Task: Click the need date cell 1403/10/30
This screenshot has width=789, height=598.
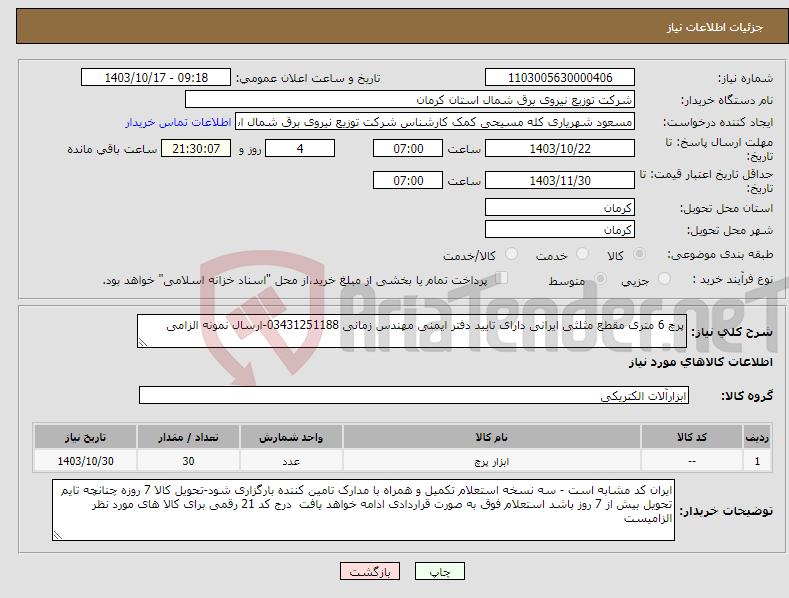Action: pyautogui.click(x=86, y=461)
